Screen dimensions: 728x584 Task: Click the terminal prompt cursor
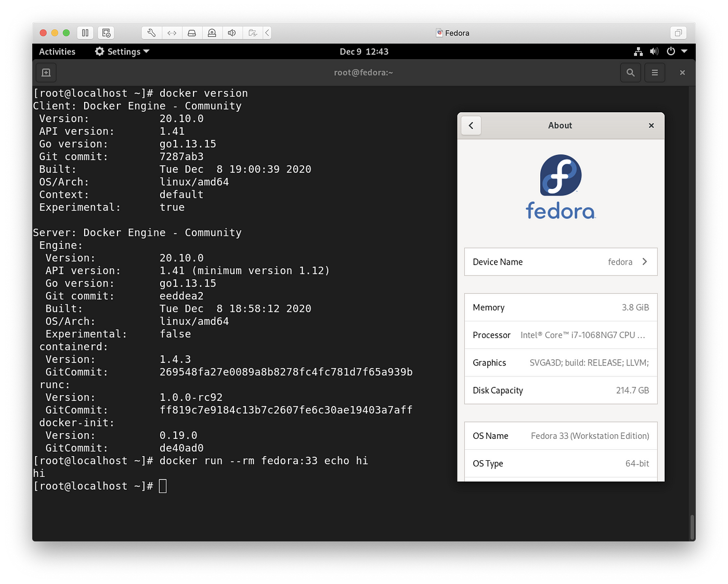point(163,486)
